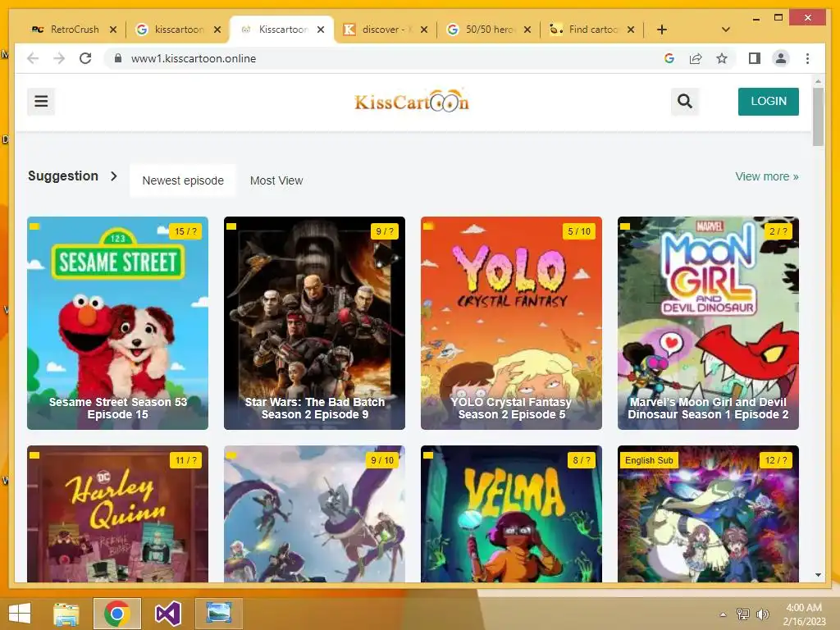Open Visual Studio from the taskbar
This screenshot has height=630, width=840.
(167, 614)
